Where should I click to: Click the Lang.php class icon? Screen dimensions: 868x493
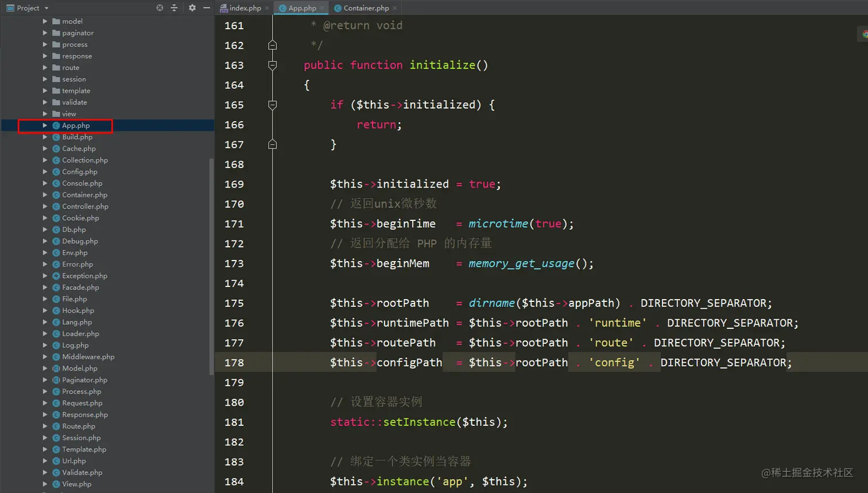click(56, 322)
